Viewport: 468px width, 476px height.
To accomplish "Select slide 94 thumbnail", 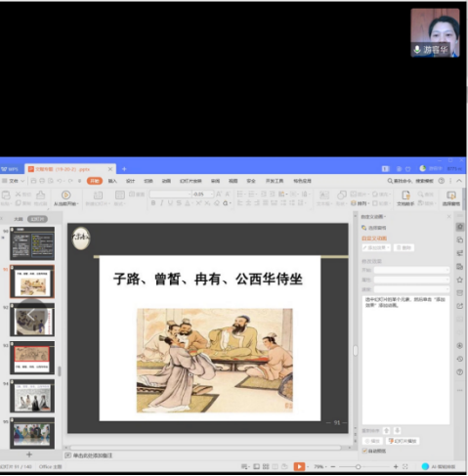I will pos(32,396).
